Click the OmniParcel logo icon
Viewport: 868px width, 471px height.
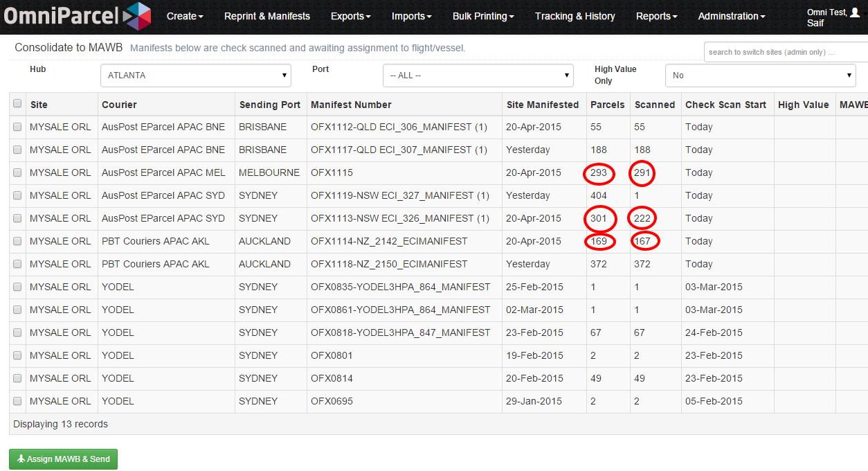139,16
